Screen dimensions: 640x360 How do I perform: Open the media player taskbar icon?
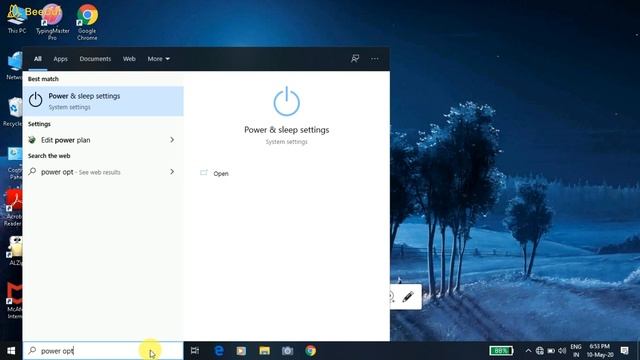(241, 351)
